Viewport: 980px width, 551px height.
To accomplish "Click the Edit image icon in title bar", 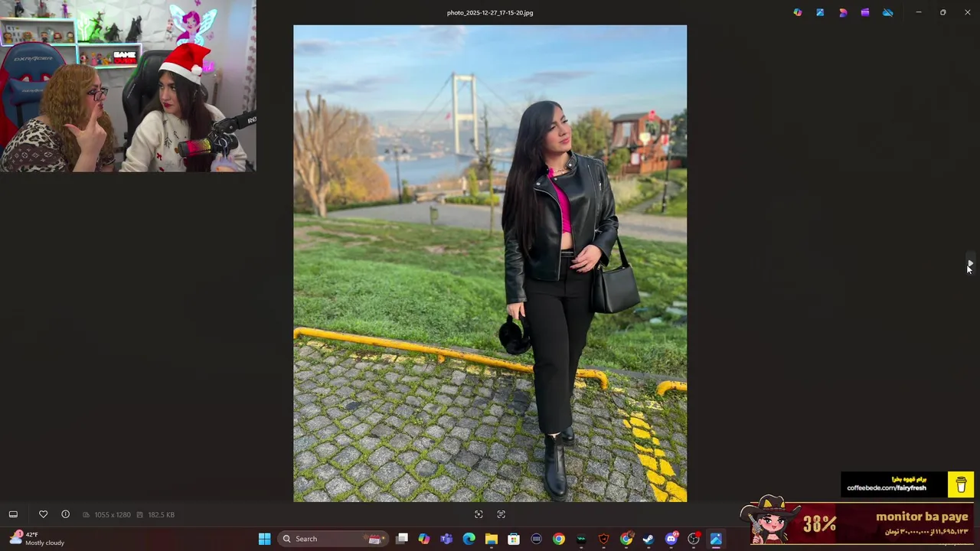I will click(820, 12).
